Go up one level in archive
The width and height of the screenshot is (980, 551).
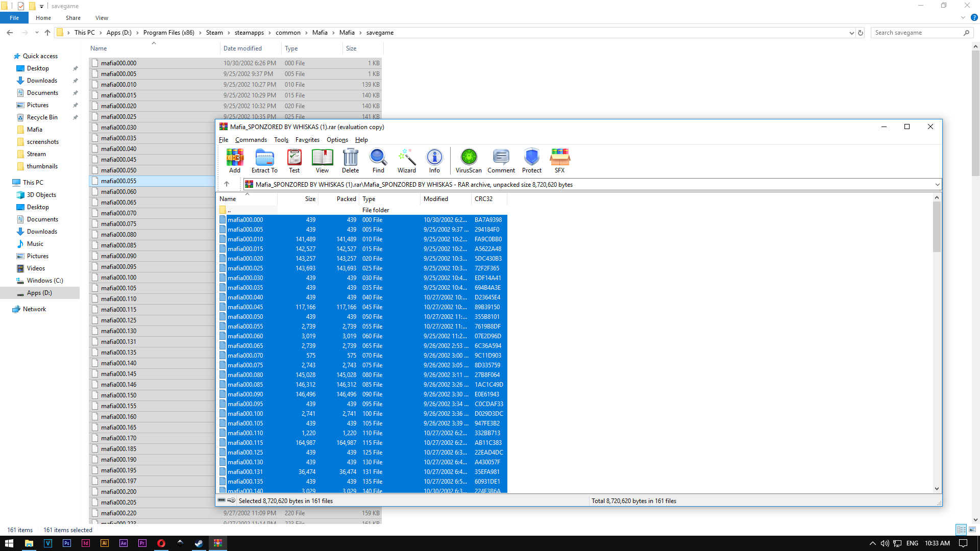click(227, 184)
